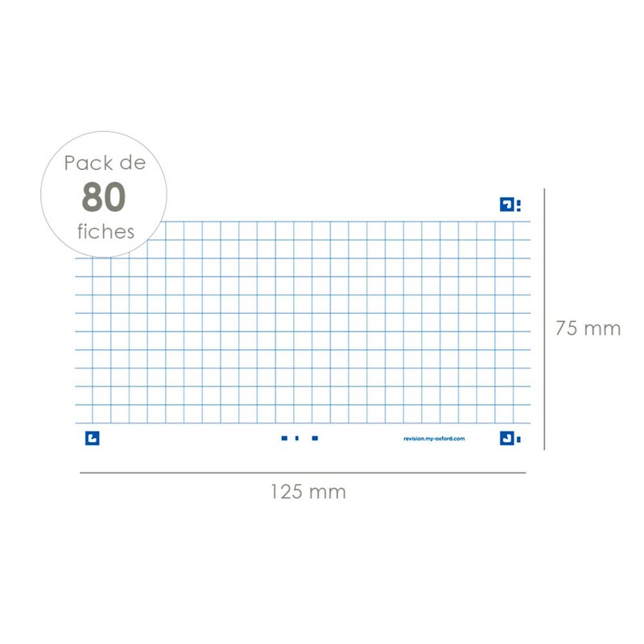This screenshot has width=644, height=644.
Task: Click the "125 mm" width label
Action: [308, 491]
